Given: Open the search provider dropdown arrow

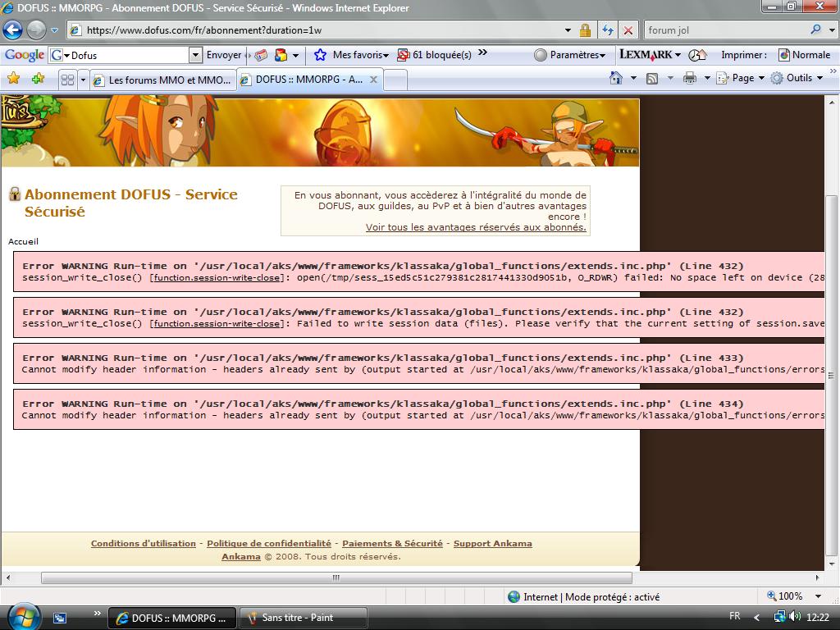Looking at the screenshot, I should pyautogui.click(x=832, y=30).
